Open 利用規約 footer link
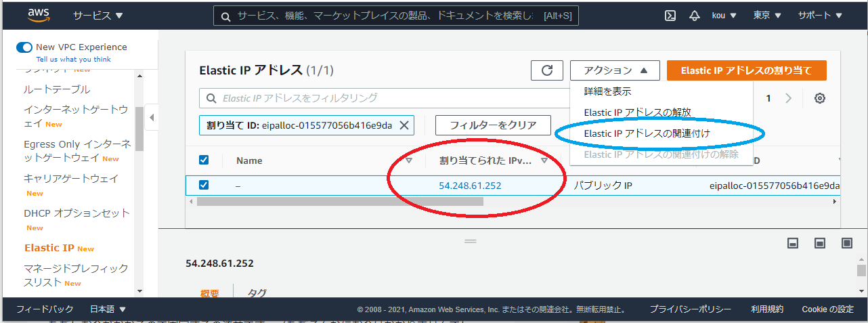 [x=767, y=309]
